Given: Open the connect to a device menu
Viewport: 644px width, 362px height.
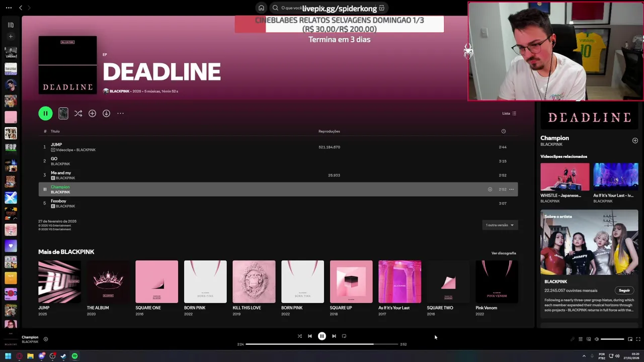Looking at the screenshot, I should 589,339.
